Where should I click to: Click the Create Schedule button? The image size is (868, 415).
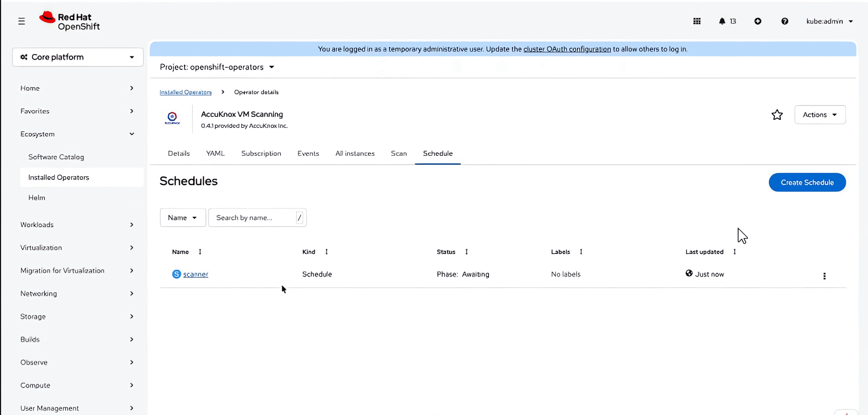807,183
